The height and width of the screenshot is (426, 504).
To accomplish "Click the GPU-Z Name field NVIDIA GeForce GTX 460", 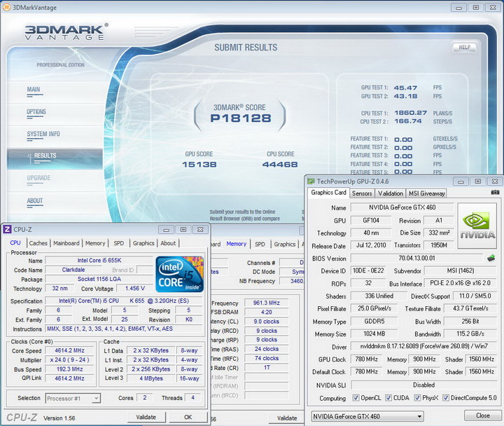I will coord(402,207).
